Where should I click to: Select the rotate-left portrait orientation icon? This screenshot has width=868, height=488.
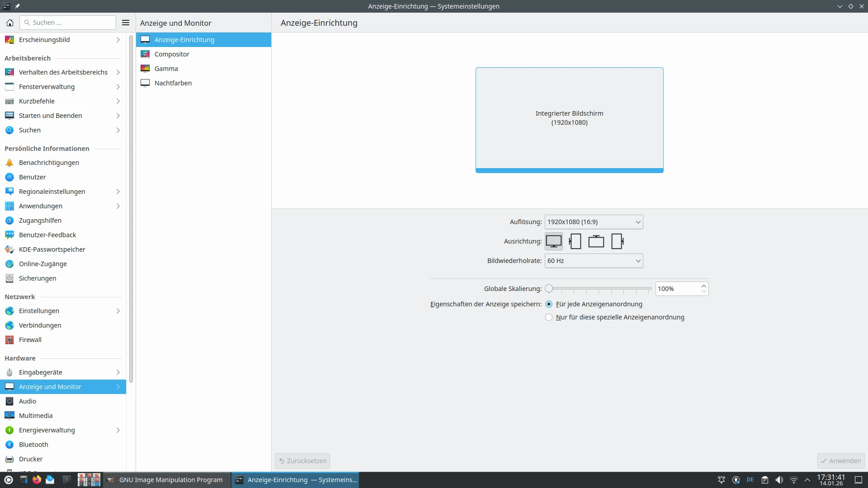(x=575, y=241)
